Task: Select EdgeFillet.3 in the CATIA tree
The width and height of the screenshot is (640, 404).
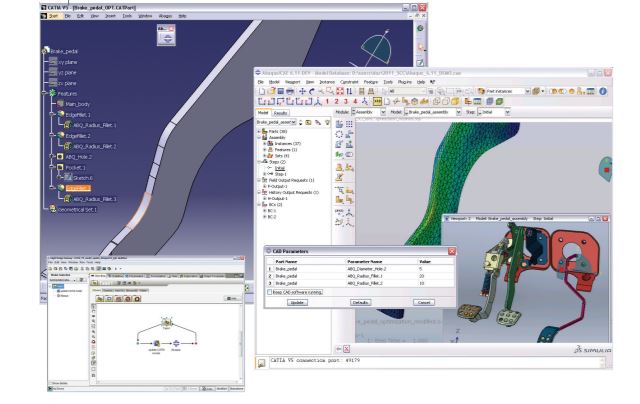Action: pyautogui.click(x=78, y=188)
